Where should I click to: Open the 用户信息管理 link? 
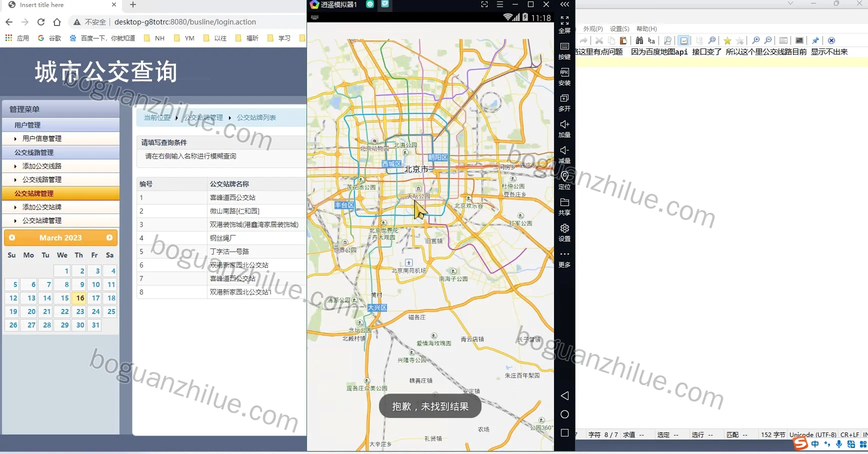tap(42, 138)
